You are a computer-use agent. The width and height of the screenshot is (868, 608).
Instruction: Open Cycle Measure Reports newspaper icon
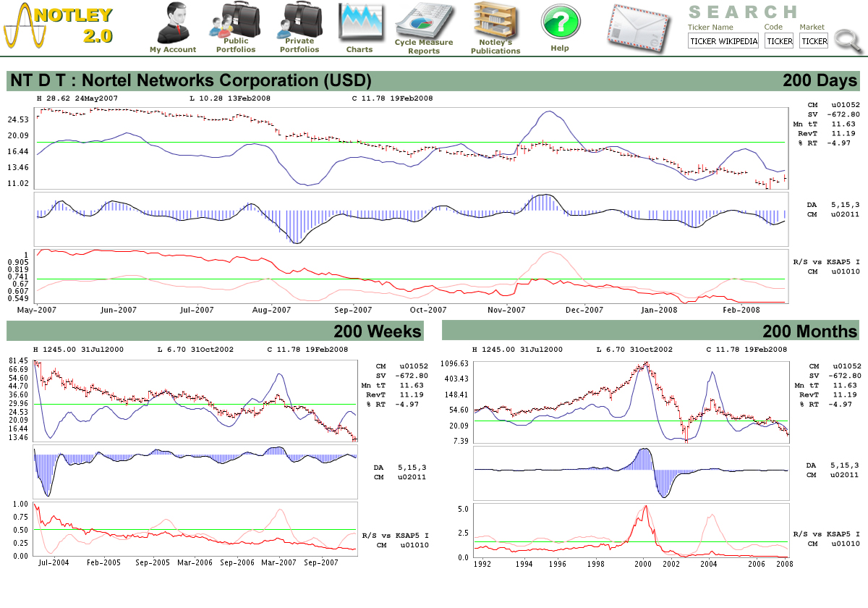coord(424,20)
